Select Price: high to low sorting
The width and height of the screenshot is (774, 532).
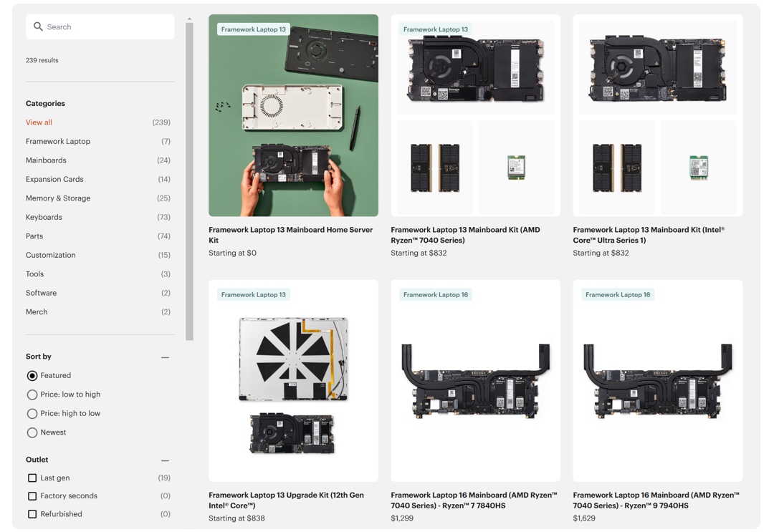32,414
